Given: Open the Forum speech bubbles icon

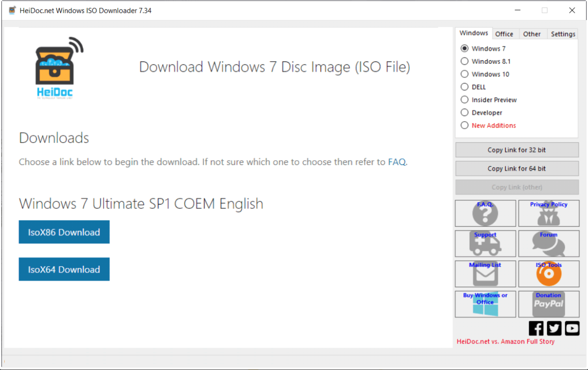Looking at the screenshot, I should [549, 244].
